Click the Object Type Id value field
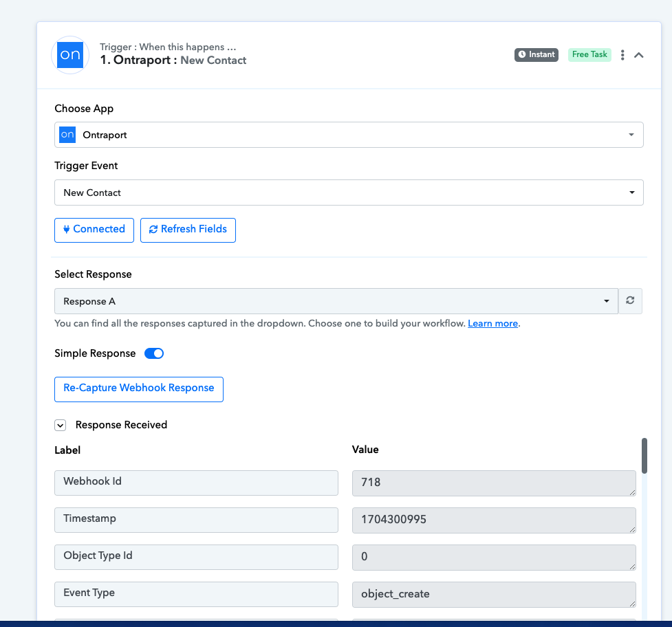The width and height of the screenshot is (672, 627). tap(494, 557)
